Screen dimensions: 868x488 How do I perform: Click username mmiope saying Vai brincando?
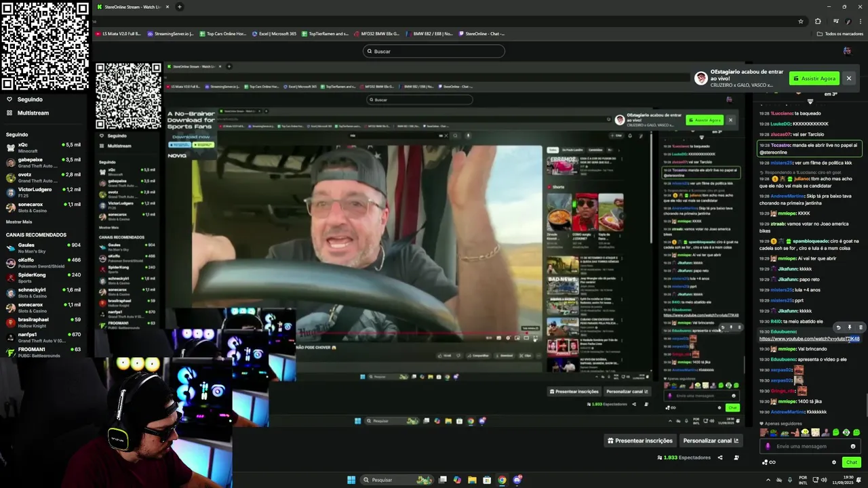tap(787, 349)
